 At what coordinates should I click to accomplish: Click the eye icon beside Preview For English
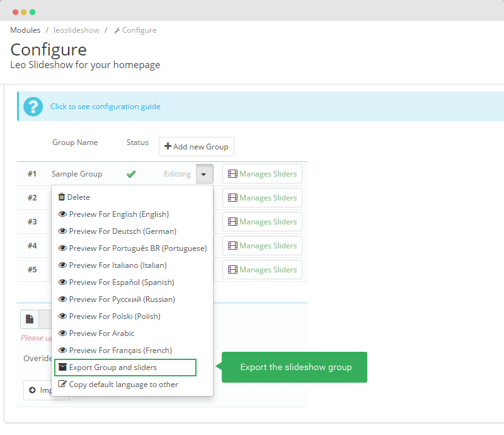[62, 214]
